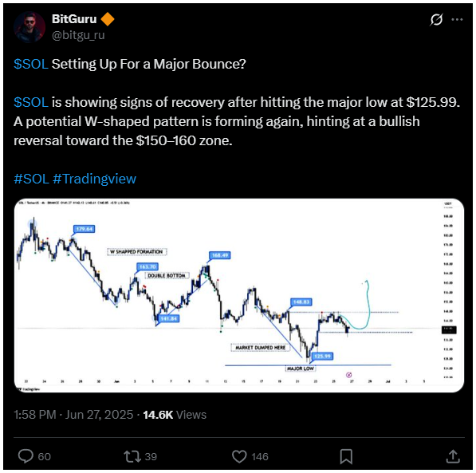Click the BitGuru profile avatar
Screen dimensions: 476x473
click(30, 27)
